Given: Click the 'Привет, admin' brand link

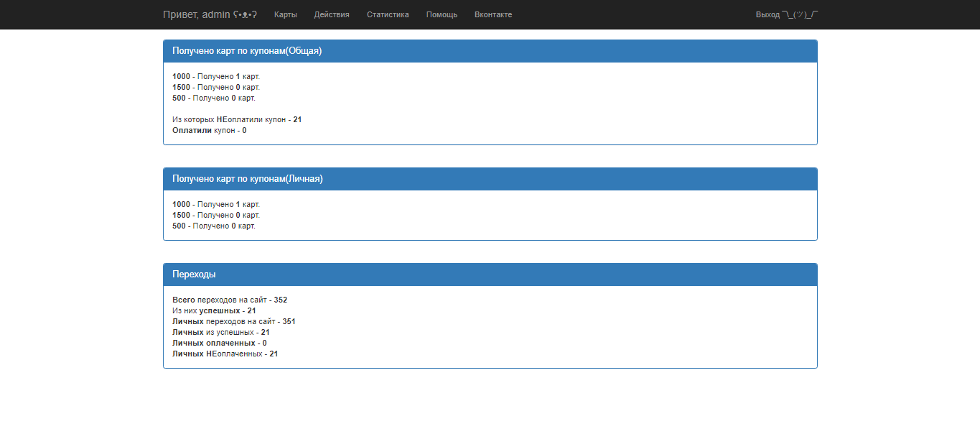Looking at the screenshot, I should click(210, 14).
